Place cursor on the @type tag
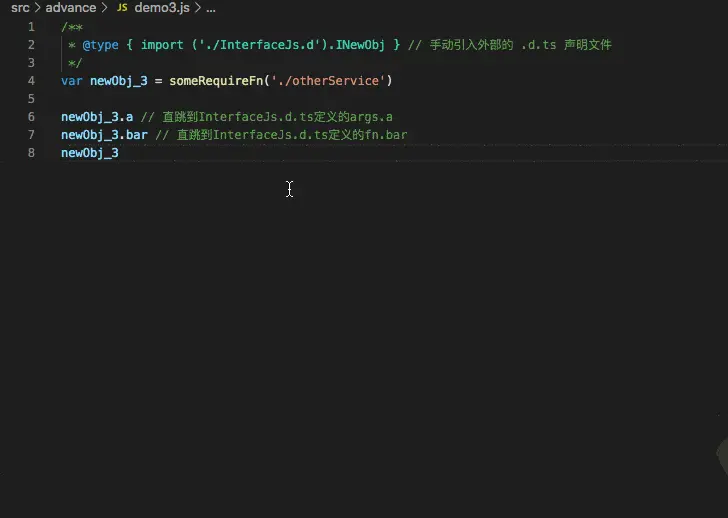The image size is (728, 518). pos(100,45)
